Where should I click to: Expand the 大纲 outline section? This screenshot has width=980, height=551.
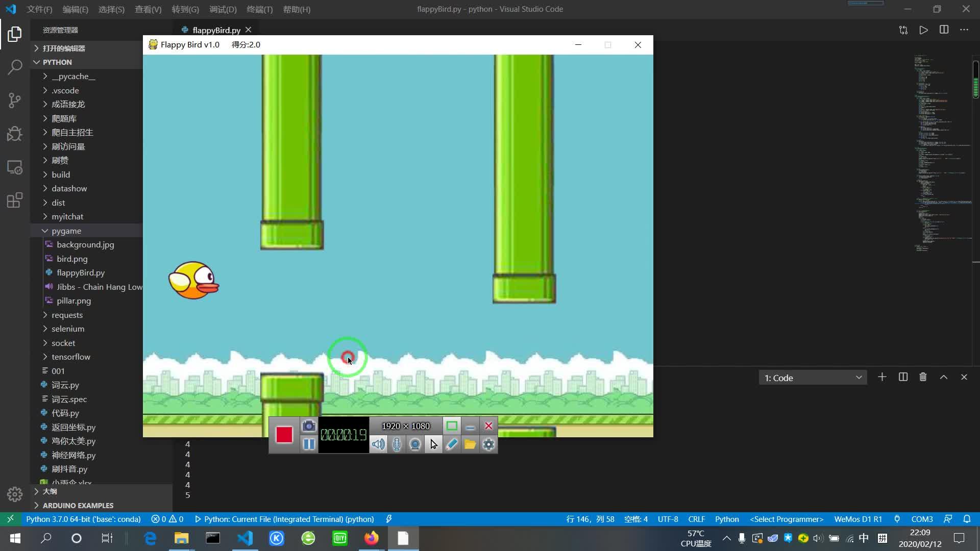click(x=101, y=491)
